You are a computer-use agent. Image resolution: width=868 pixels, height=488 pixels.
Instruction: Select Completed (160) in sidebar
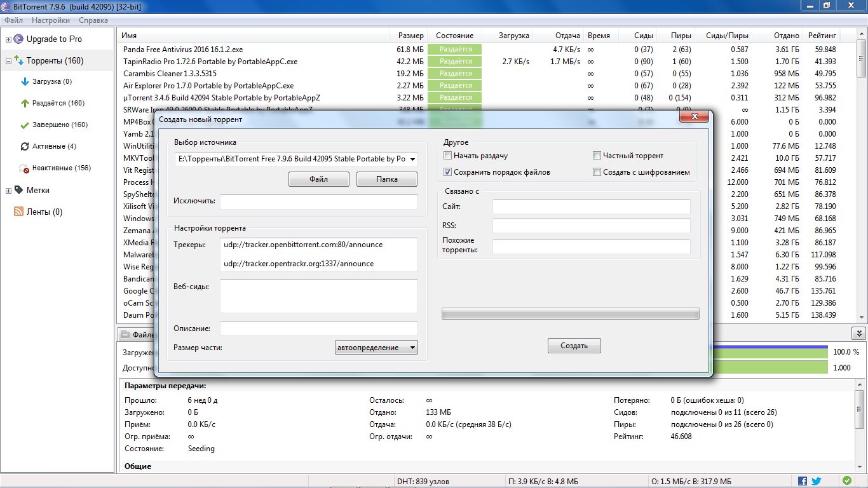60,125
